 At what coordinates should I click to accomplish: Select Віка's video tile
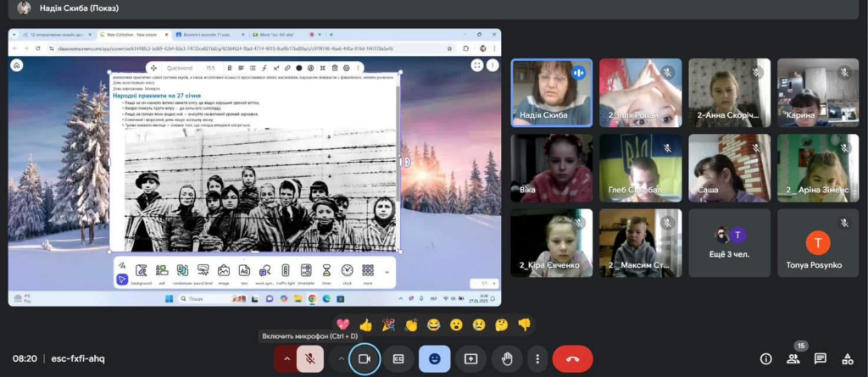[x=551, y=169]
